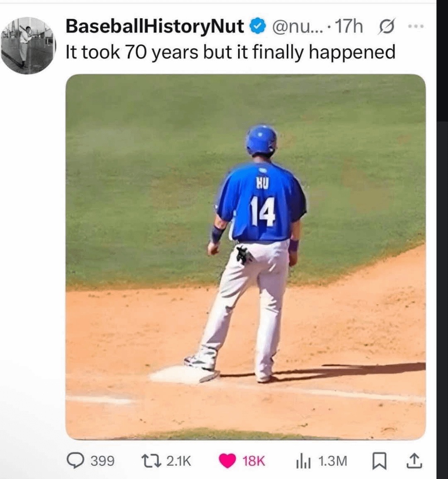Click the BaseballHistoryNut display name
The width and height of the screenshot is (448, 479).
tap(155, 27)
